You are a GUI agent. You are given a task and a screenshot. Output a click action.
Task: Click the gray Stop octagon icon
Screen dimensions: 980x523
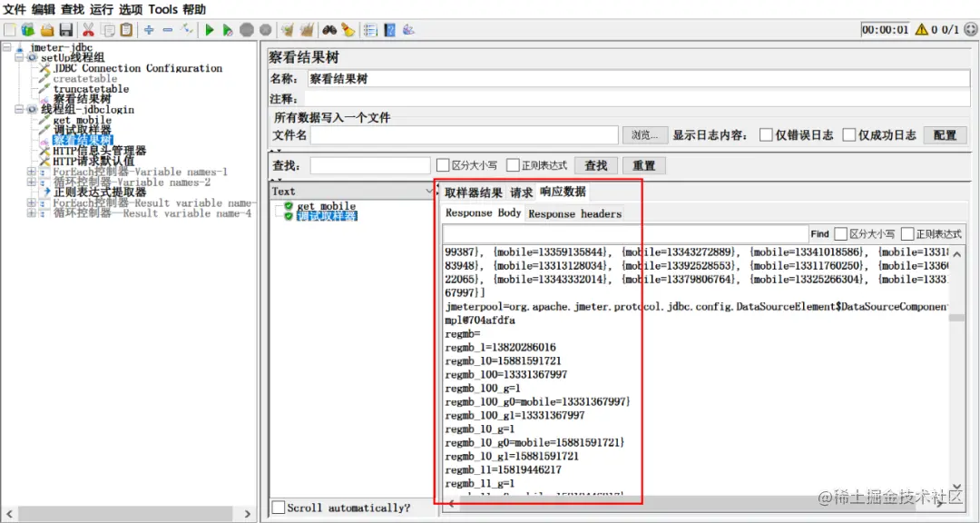point(247,29)
